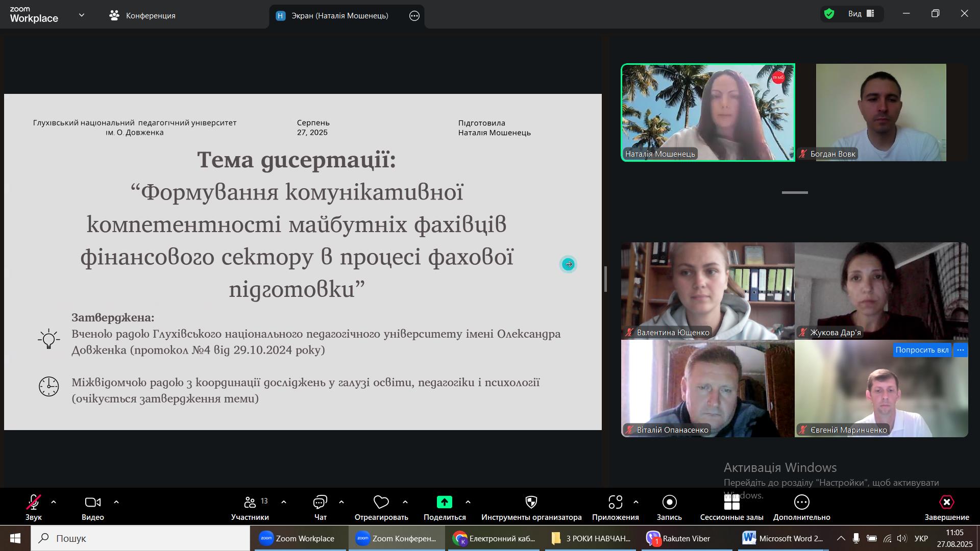Screen dimensions: 980x551
Task: Open Zoom Workplace dropdown chevron
Action: click(82, 15)
